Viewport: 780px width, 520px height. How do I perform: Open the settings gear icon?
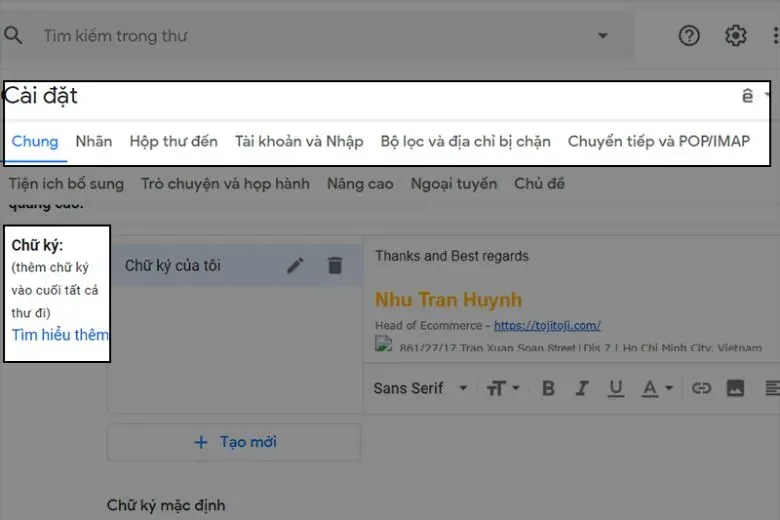tap(735, 36)
